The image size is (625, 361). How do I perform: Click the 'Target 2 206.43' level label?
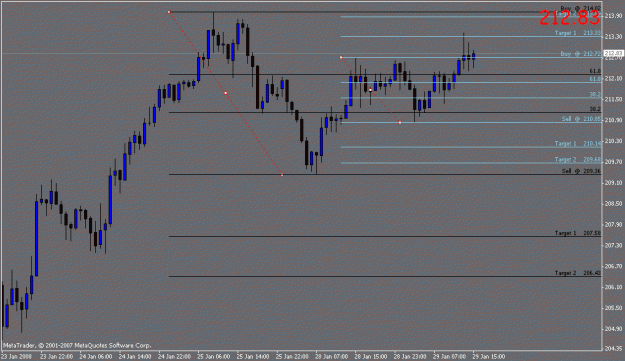pyautogui.click(x=578, y=273)
